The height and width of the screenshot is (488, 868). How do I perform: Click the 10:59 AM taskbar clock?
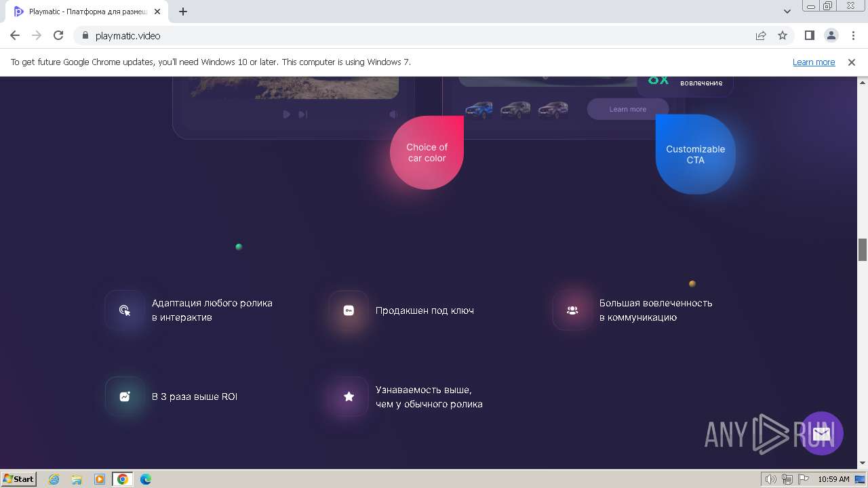point(833,479)
